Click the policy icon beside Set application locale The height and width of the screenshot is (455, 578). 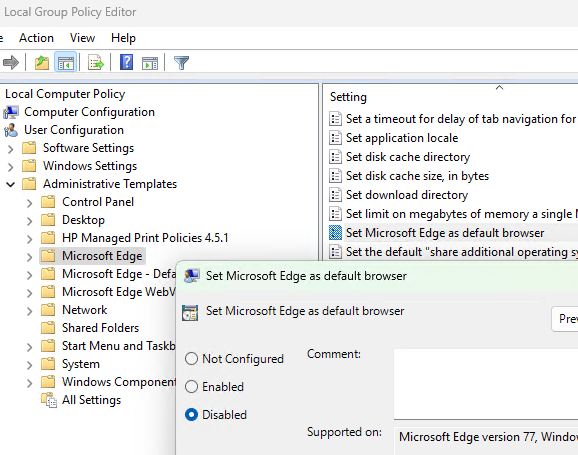[x=335, y=138]
